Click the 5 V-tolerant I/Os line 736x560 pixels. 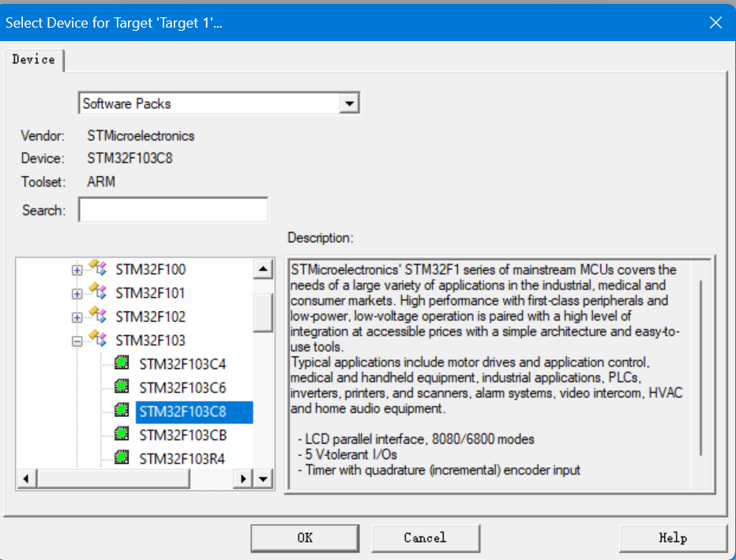coord(347,454)
